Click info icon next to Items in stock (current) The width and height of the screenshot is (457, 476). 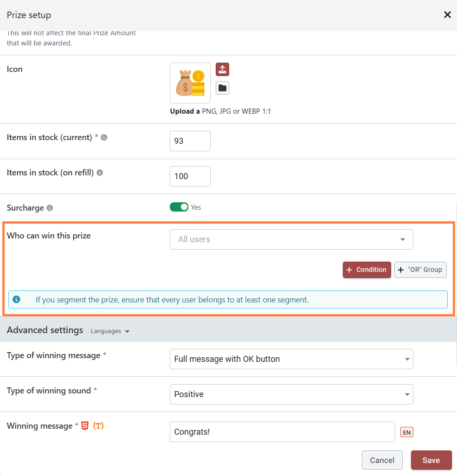(104, 138)
